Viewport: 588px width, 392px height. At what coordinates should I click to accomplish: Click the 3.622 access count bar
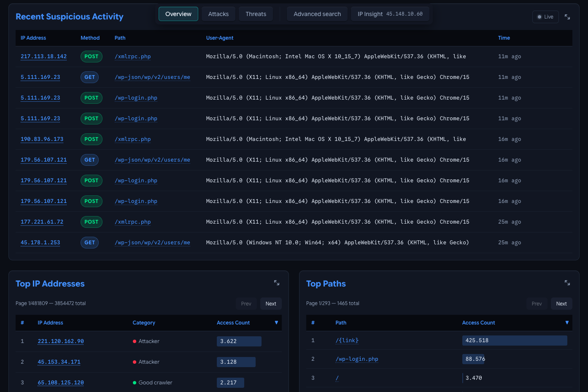[239, 341]
